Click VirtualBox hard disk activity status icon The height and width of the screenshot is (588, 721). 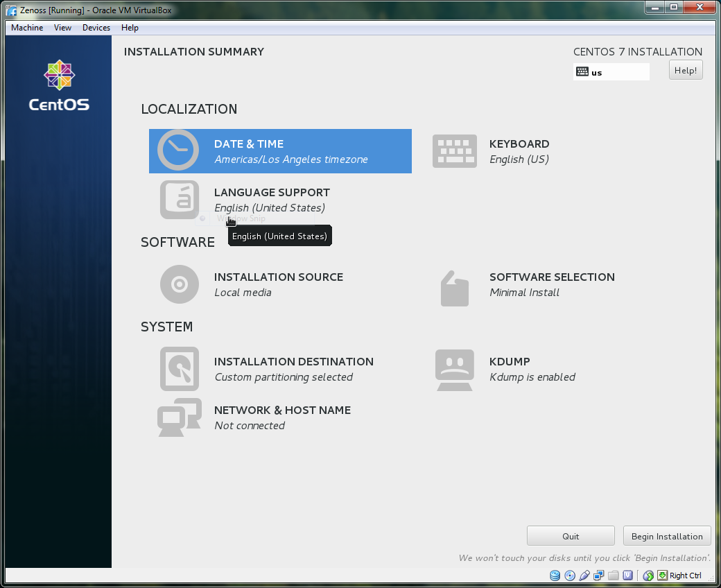coord(555,576)
